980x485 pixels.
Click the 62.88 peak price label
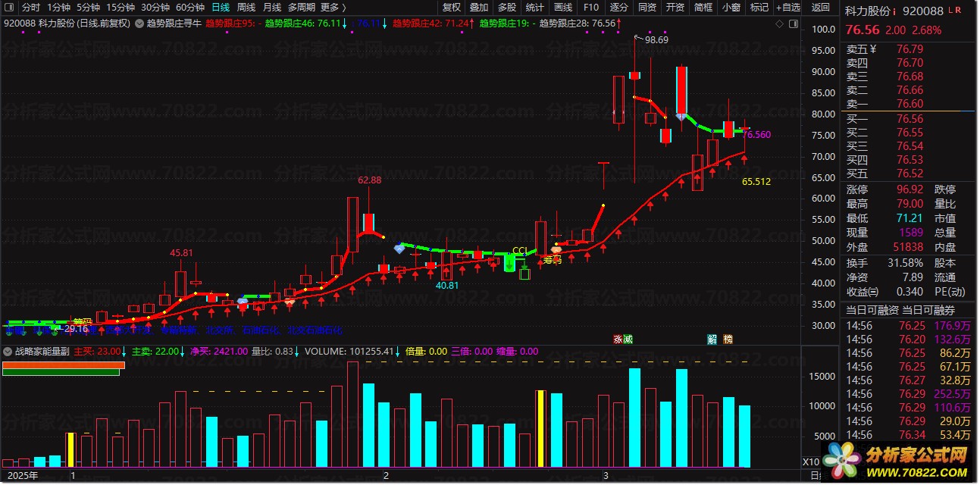(370, 180)
